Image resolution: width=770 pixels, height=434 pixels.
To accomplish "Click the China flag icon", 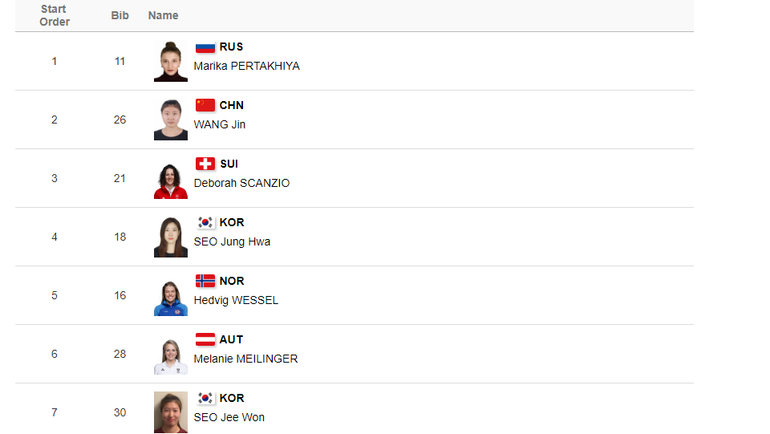I will coord(205,106).
